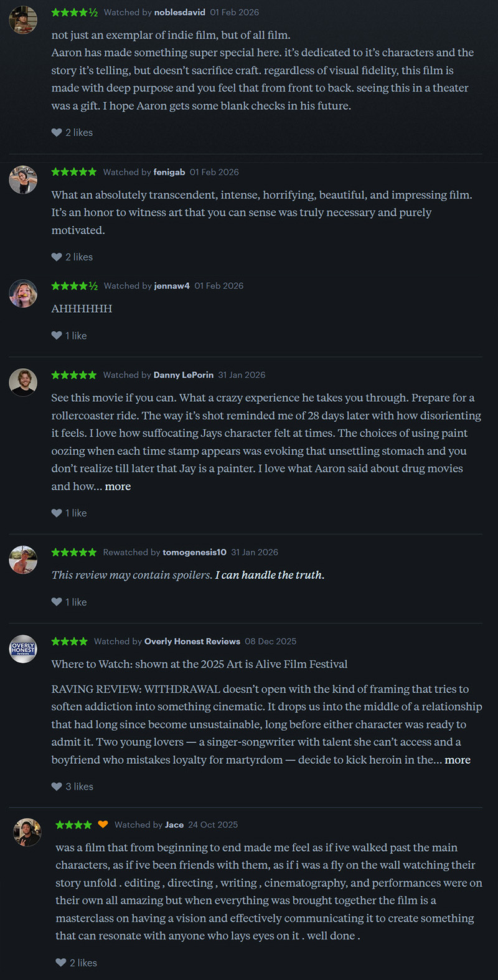Click the heart under tomogenesis10's spoiler review
The width and height of the screenshot is (498, 980).
pyautogui.click(x=57, y=602)
